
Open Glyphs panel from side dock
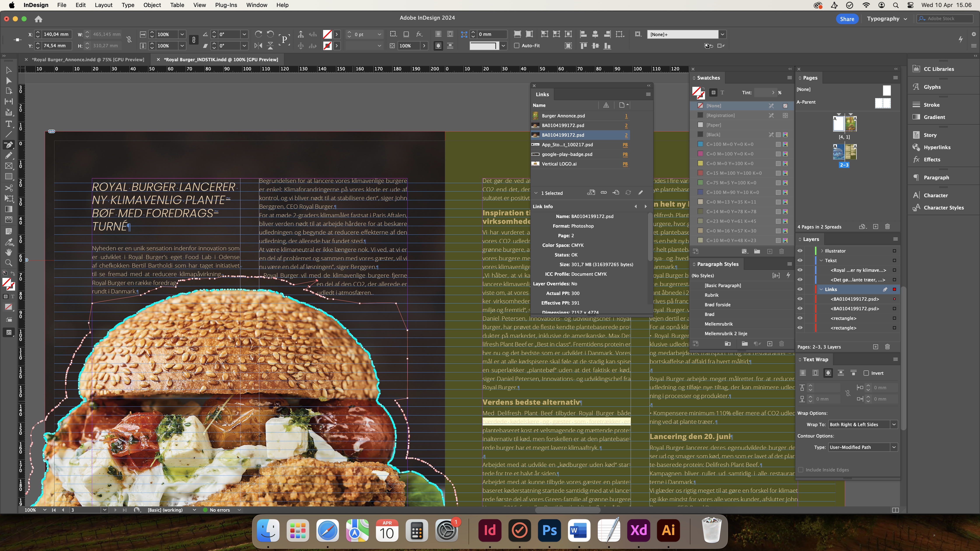point(932,87)
